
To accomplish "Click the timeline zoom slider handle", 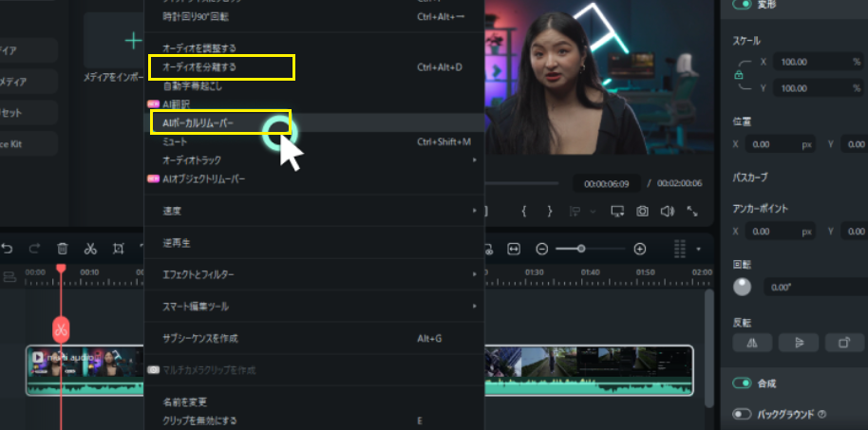I will (580, 249).
